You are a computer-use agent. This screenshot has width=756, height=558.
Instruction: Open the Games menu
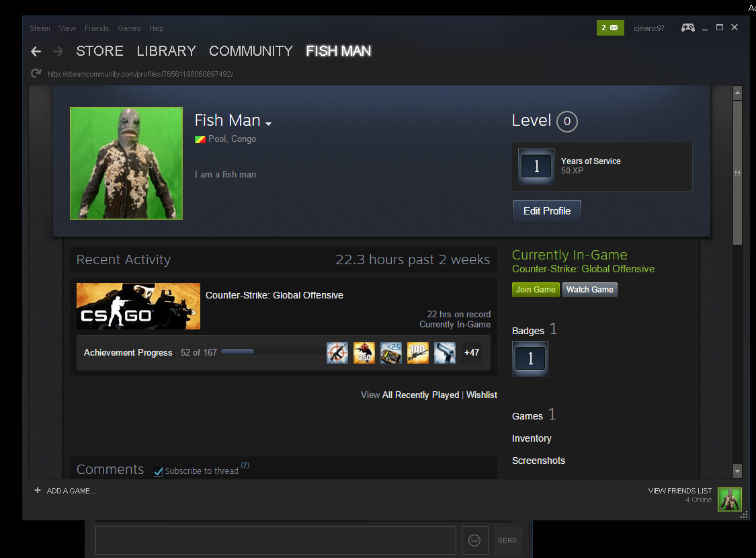click(129, 28)
